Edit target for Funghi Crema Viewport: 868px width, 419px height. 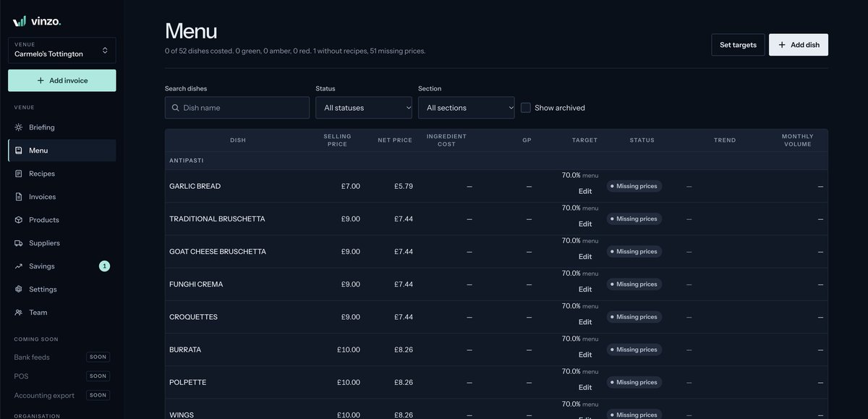pyautogui.click(x=585, y=289)
